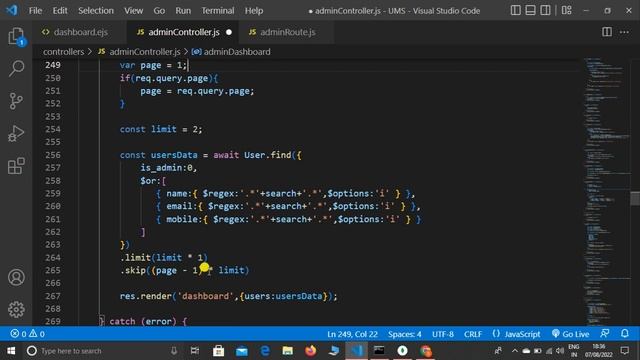This screenshot has width=640, height=360.
Task: Open notifications bell in status bar
Action: tap(625, 333)
